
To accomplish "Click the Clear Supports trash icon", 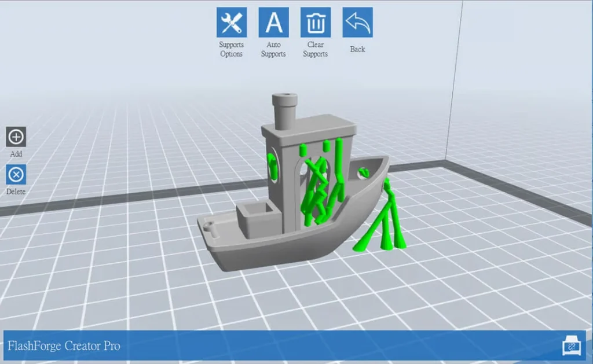I will (316, 23).
